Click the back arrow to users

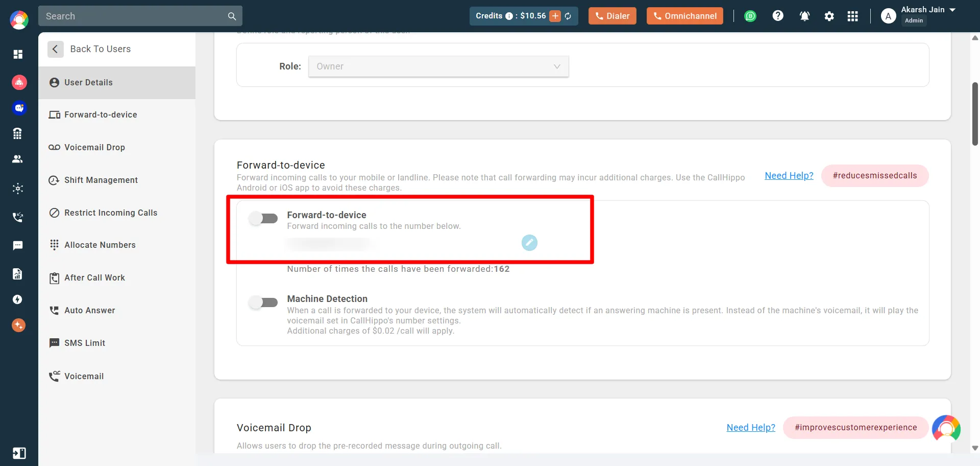(x=55, y=49)
